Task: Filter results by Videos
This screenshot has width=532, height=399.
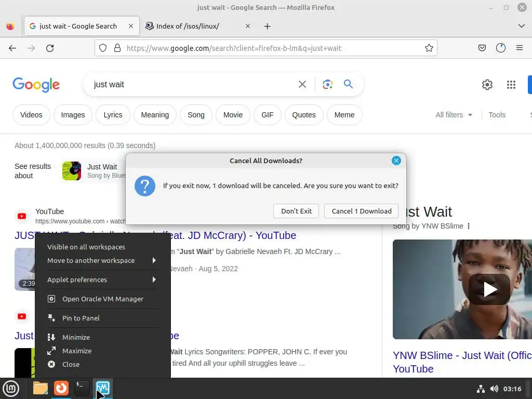Action: (31, 115)
